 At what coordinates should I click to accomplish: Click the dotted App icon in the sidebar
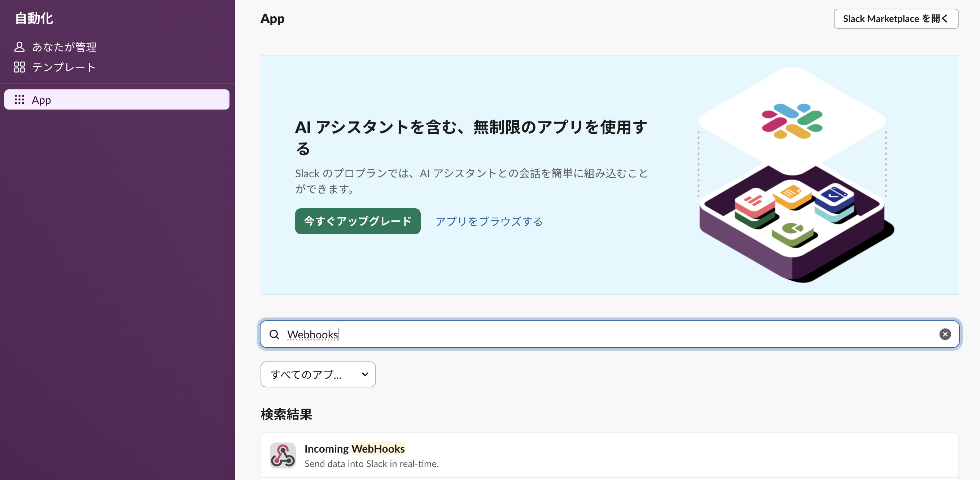(19, 99)
